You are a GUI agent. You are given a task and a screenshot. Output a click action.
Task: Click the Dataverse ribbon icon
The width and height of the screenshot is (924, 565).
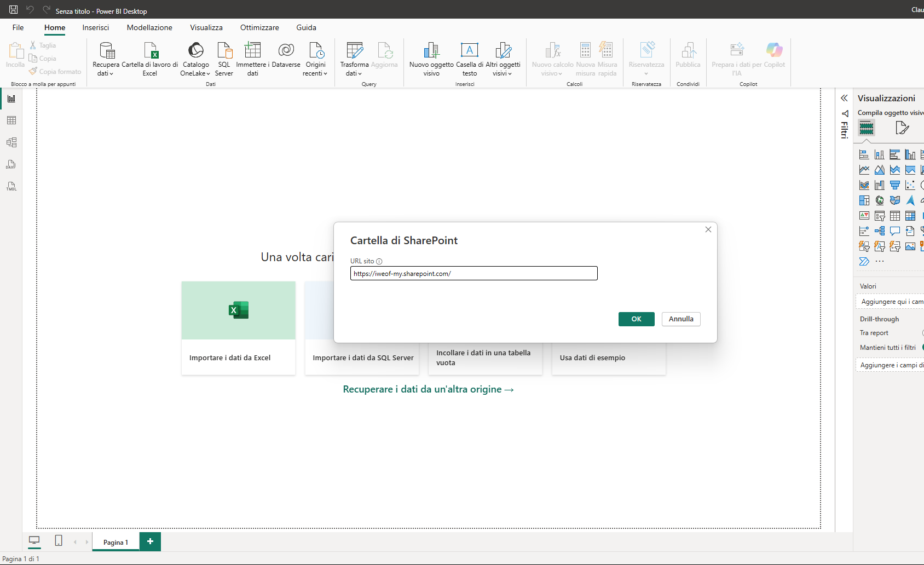tap(286, 55)
